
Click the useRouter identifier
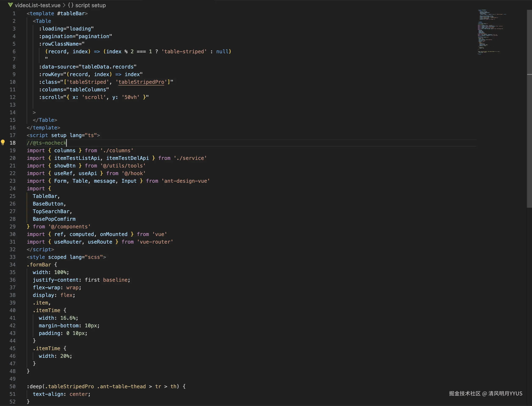pyautogui.click(x=68, y=242)
